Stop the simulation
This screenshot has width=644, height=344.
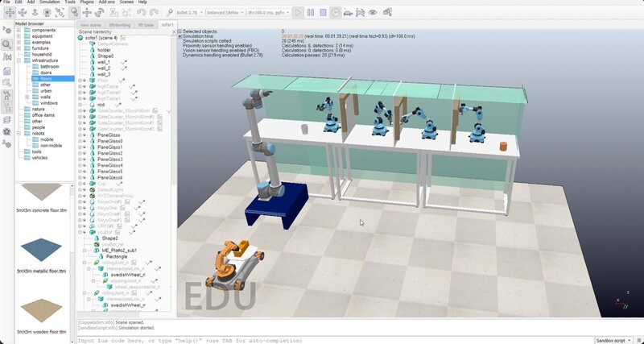tap(323, 13)
